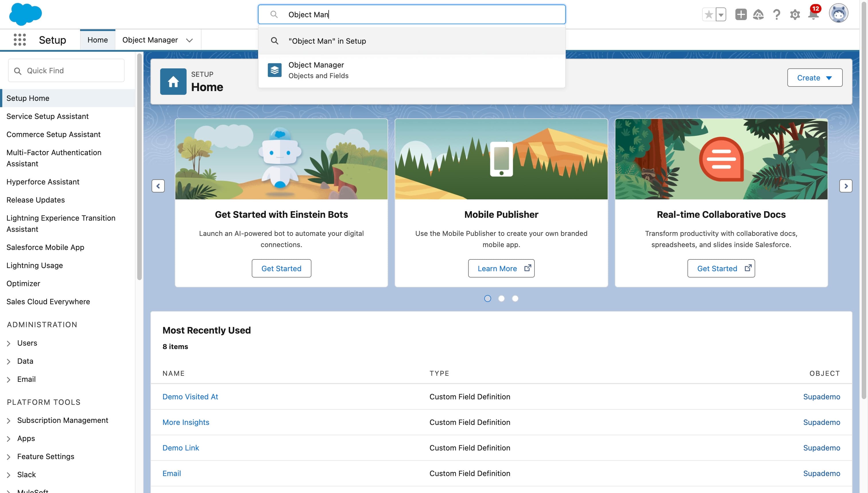Click in the global search box
This screenshot has height=493, width=868.
coord(412,14)
